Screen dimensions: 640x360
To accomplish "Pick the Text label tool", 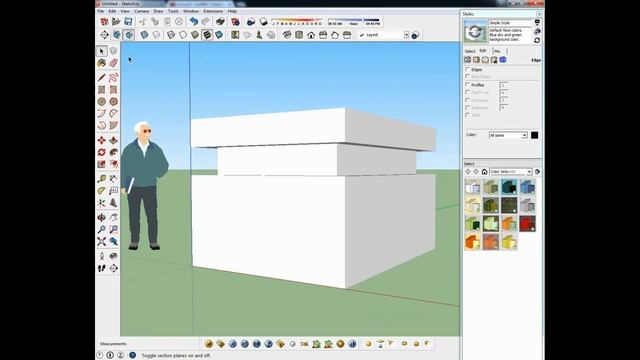I will click(113, 191).
